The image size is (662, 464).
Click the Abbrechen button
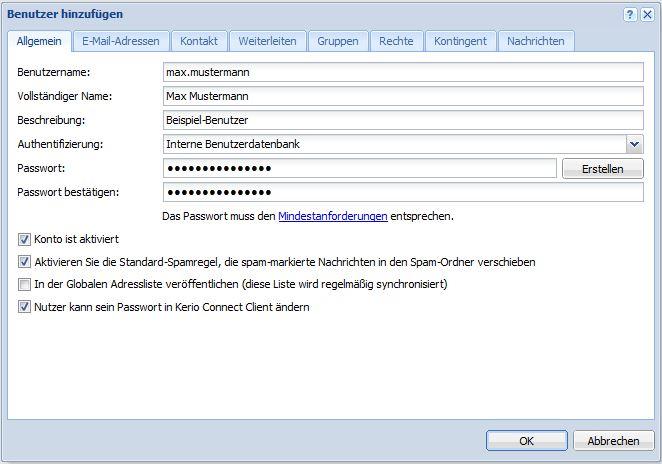[x=613, y=440]
